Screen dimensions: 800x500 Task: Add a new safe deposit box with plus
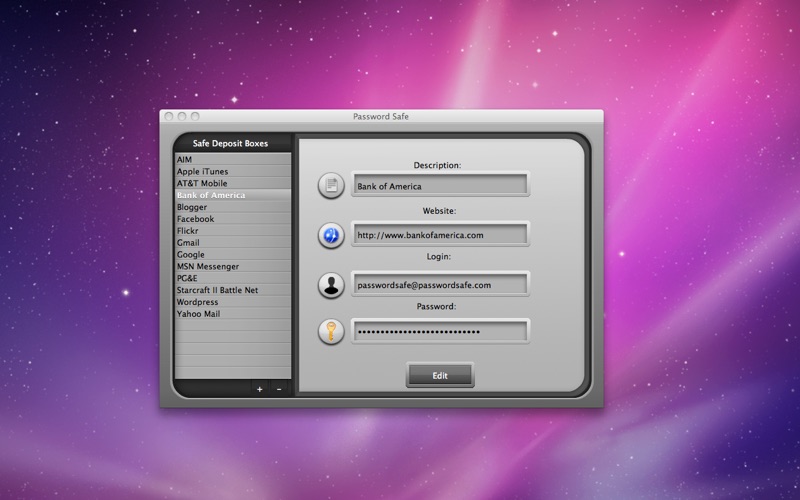click(259, 389)
